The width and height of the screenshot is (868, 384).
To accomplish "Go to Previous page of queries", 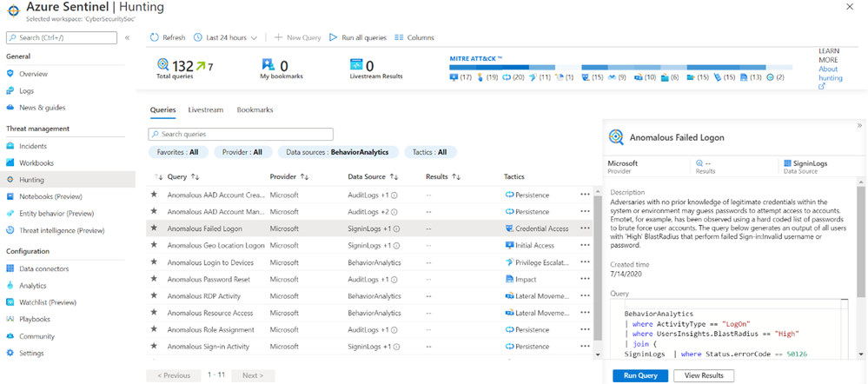I will [174, 375].
